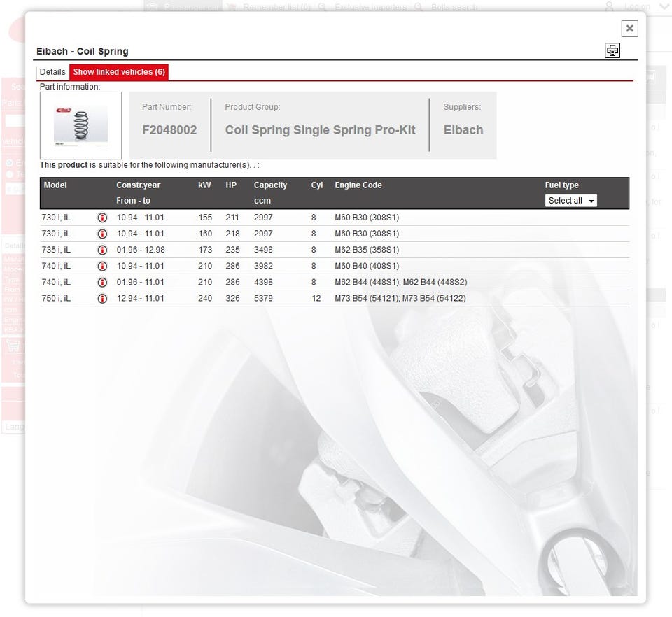This screenshot has height=617, width=672.
Task: Switch to the Details tab
Action: [x=52, y=72]
